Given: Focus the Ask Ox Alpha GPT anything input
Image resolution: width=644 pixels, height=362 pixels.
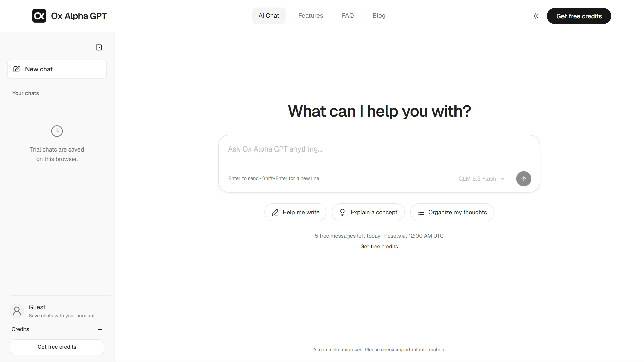Looking at the screenshot, I should coord(379,149).
